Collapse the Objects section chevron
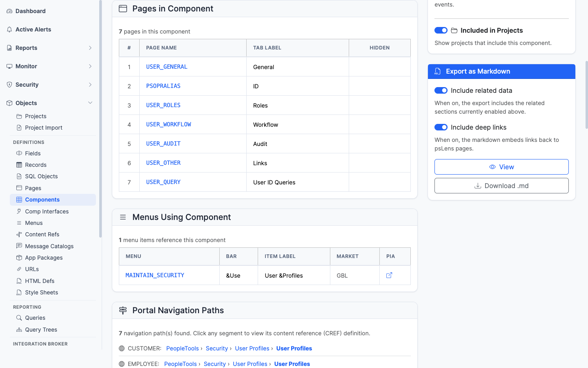 pos(90,103)
